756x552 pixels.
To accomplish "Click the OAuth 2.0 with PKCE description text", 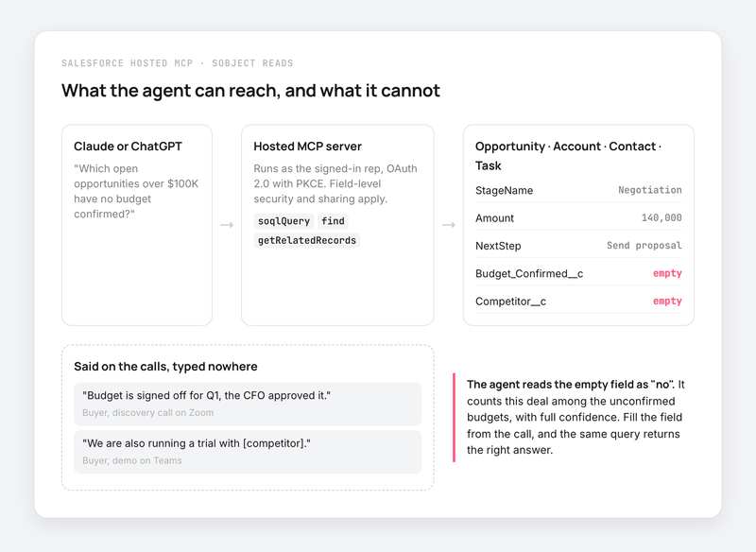I will 335,183.
